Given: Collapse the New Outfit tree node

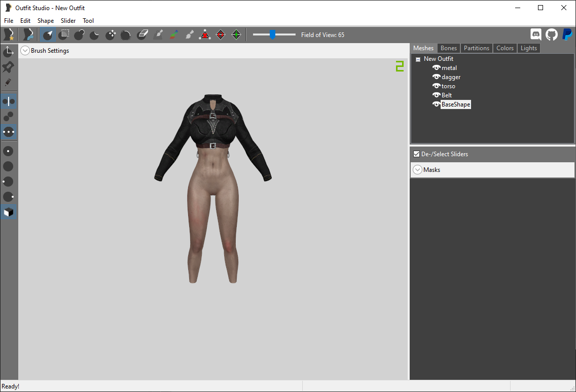Looking at the screenshot, I should pos(418,59).
